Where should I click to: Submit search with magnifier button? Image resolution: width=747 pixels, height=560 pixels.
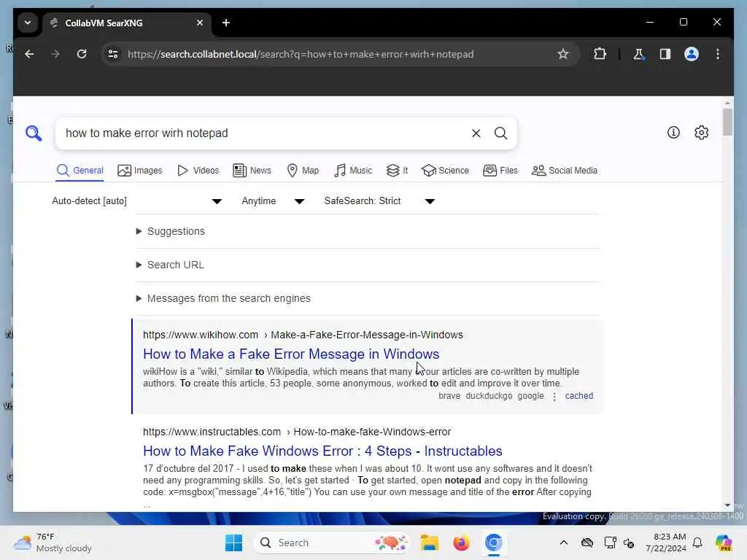500,133
